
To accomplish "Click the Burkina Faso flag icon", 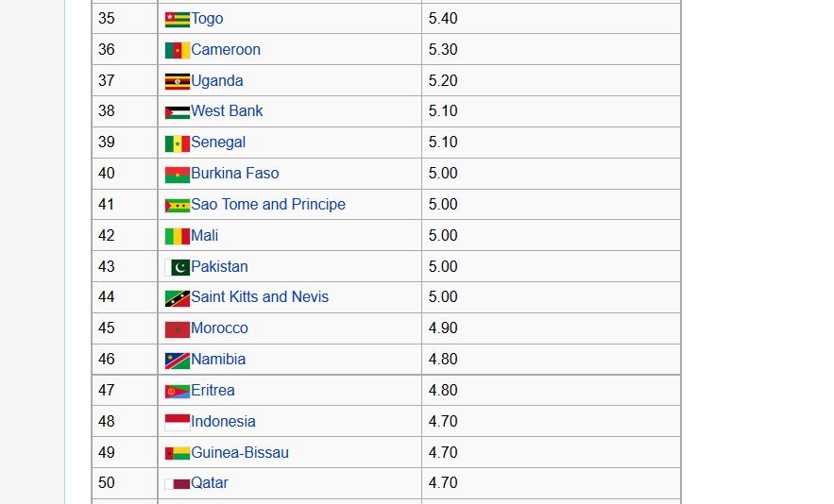I will pos(177,174).
